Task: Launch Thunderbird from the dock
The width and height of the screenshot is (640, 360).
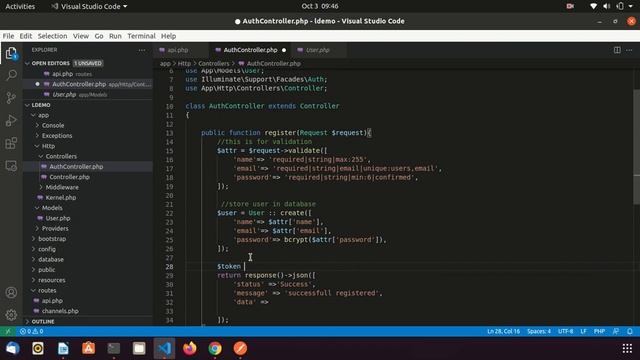Action: pos(13,348)
